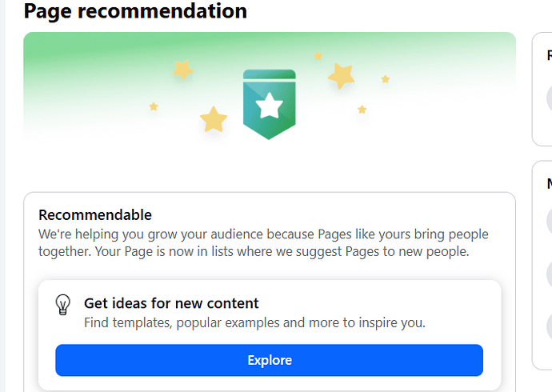This screenshot has height=392, width=552.
Task: Click the first gray circle in lower right card
Action: point(549,221)
